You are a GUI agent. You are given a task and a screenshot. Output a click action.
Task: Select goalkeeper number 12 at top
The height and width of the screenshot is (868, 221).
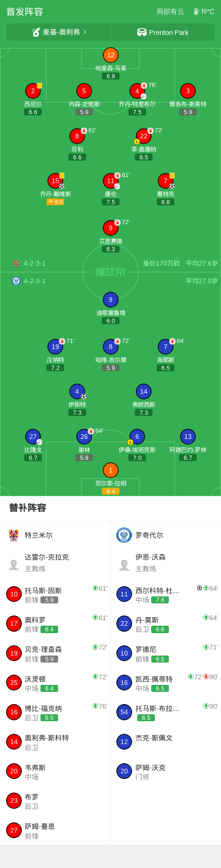(x=111, y=55)
